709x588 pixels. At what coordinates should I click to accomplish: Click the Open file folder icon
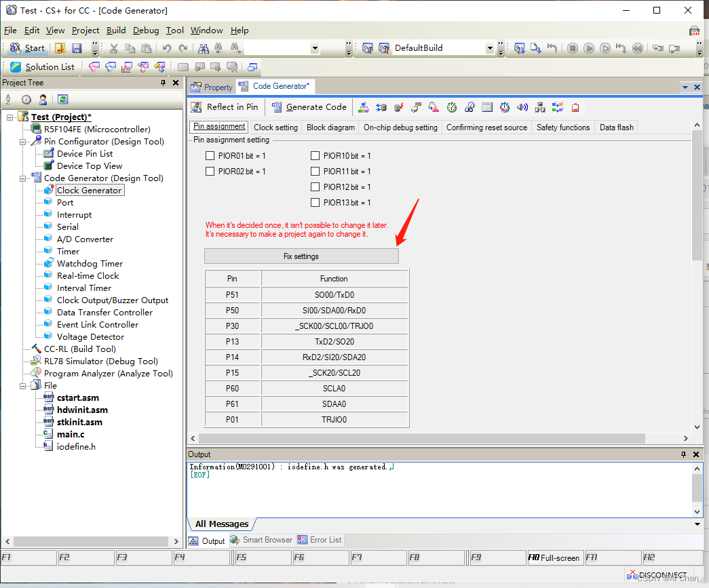[60, 48]
